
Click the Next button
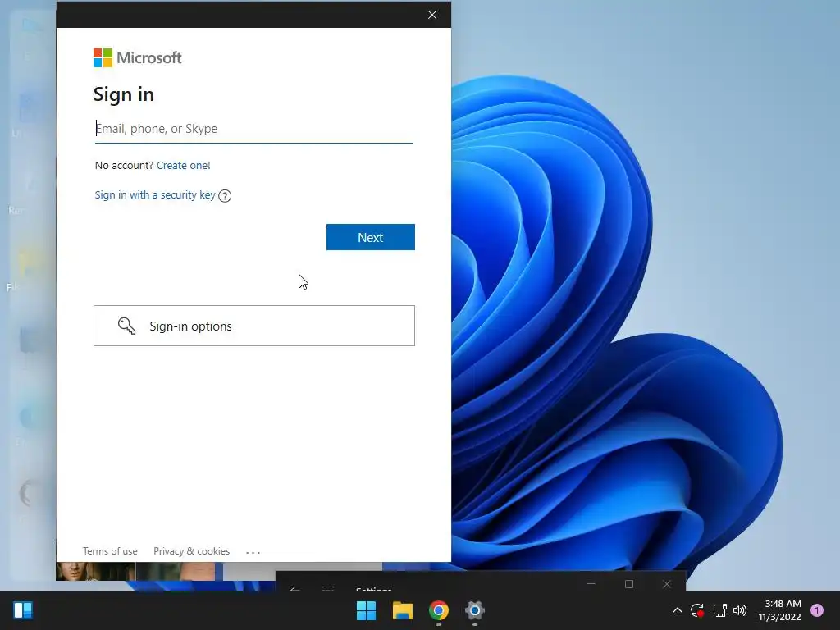click(x=371, y=237)
